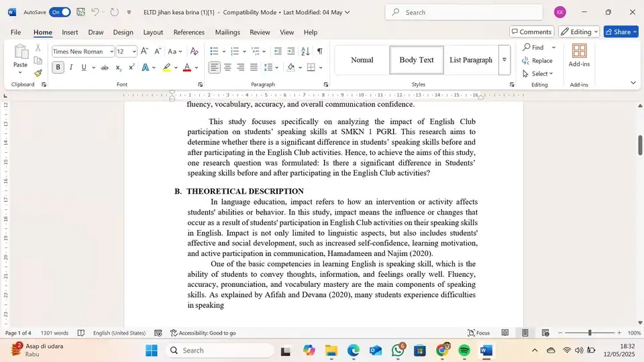Open the font color dropdown arrow
The height and width of the screenshot is (362, 644).
pos(197,68)
